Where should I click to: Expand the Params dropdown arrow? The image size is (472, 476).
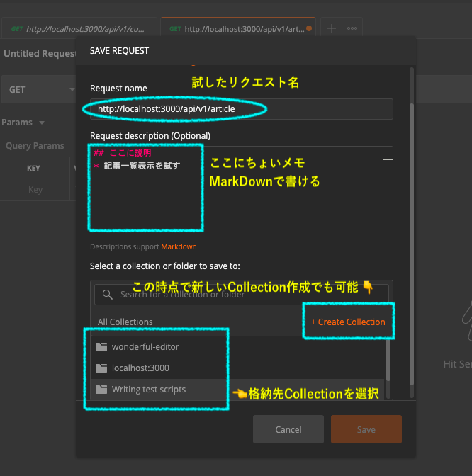coord(42,123)
